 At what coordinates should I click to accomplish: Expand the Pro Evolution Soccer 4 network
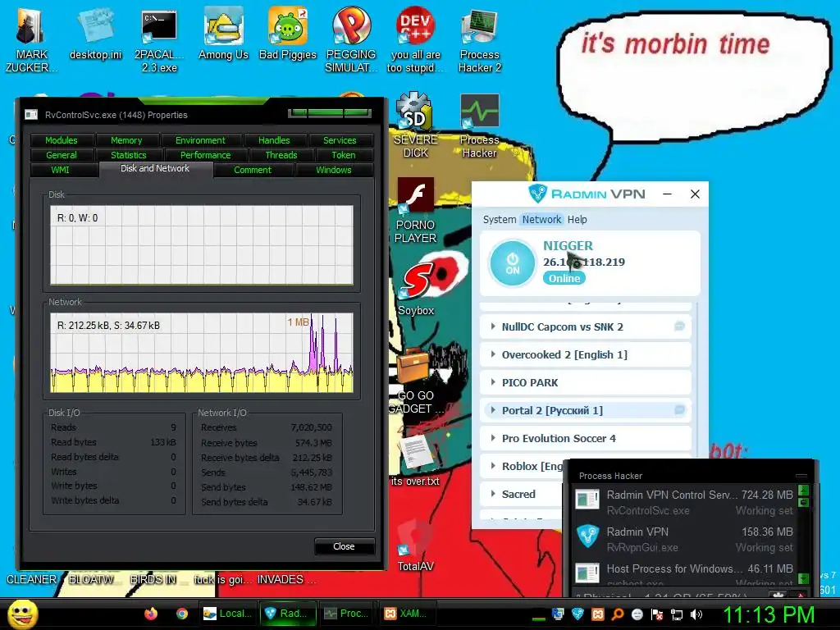coord(493,438)
